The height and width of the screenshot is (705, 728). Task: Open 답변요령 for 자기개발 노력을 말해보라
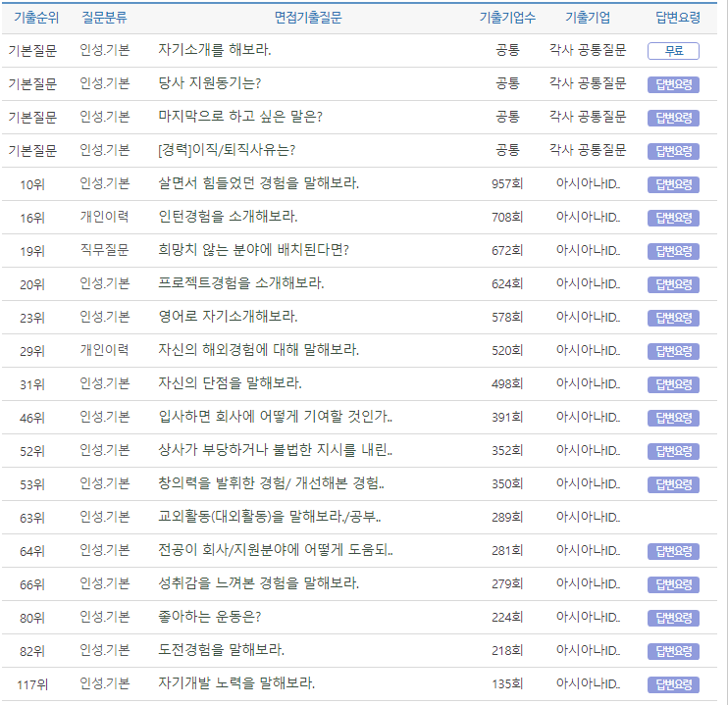[673, 684]
